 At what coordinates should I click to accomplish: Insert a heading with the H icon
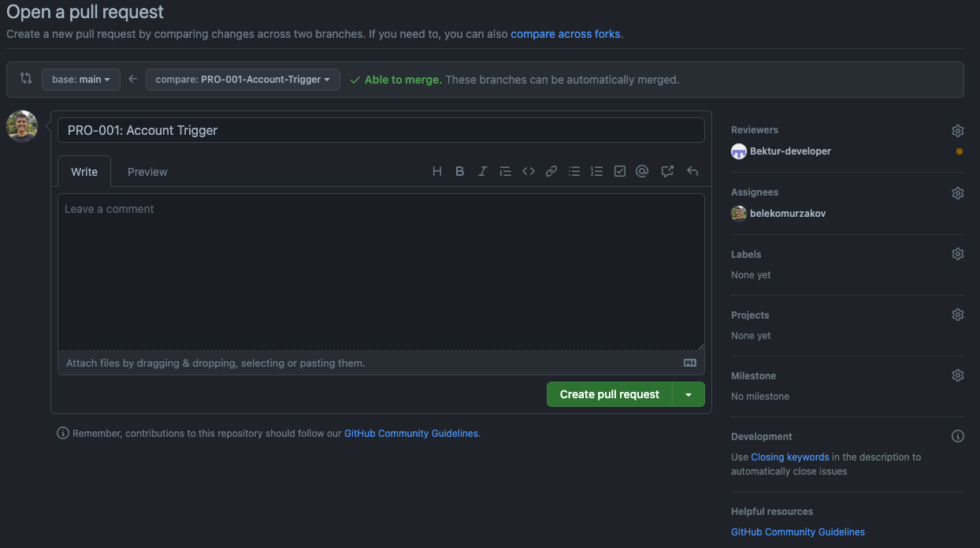tap(437, 171)
